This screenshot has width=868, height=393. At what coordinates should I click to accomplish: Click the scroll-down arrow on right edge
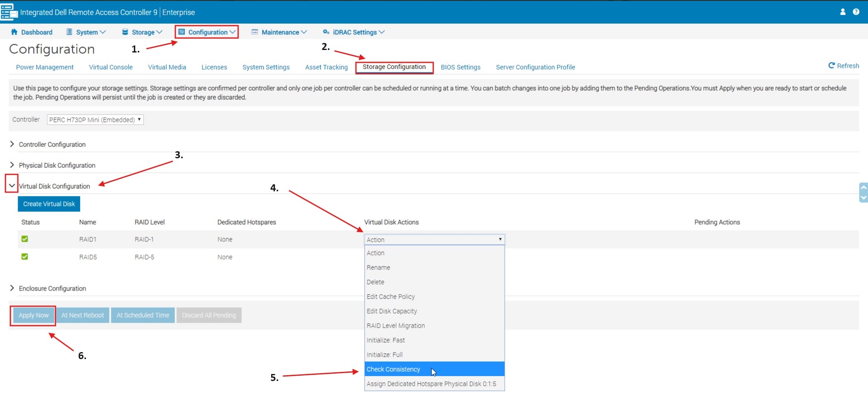[863, 198]
